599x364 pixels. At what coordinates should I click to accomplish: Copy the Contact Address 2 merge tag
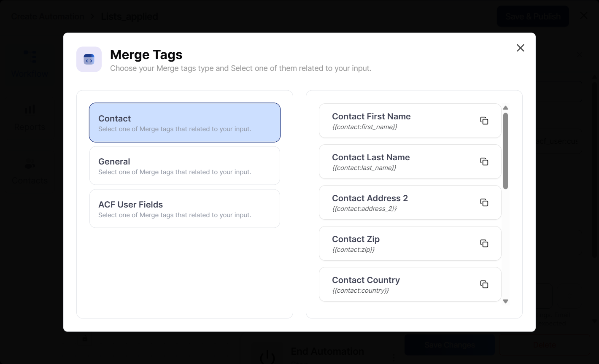click(x=484, y=202)
